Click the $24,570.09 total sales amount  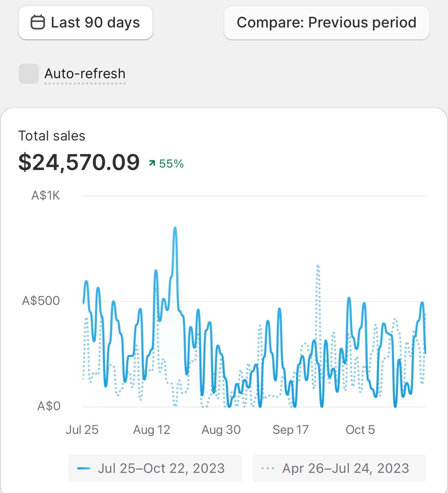pos(79,162)
